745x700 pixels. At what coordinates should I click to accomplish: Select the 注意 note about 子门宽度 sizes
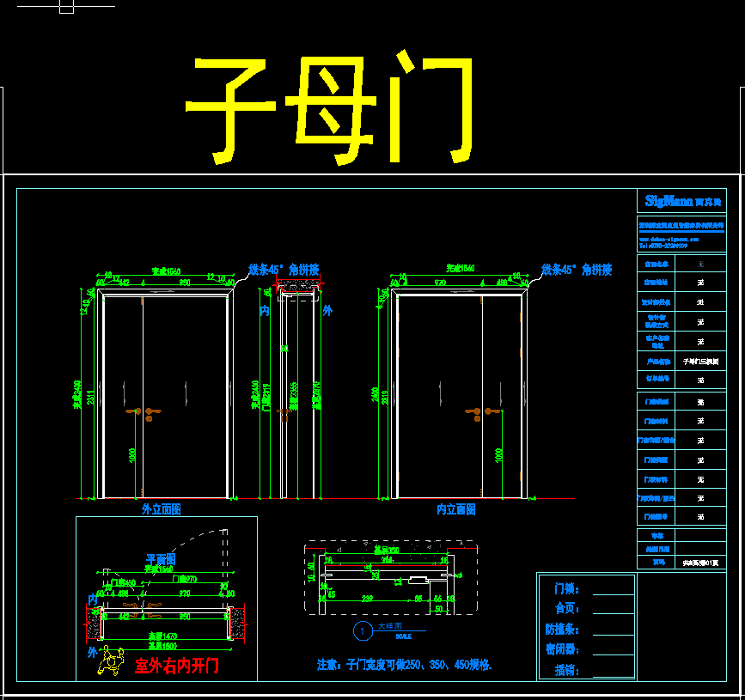pos(404,665)
